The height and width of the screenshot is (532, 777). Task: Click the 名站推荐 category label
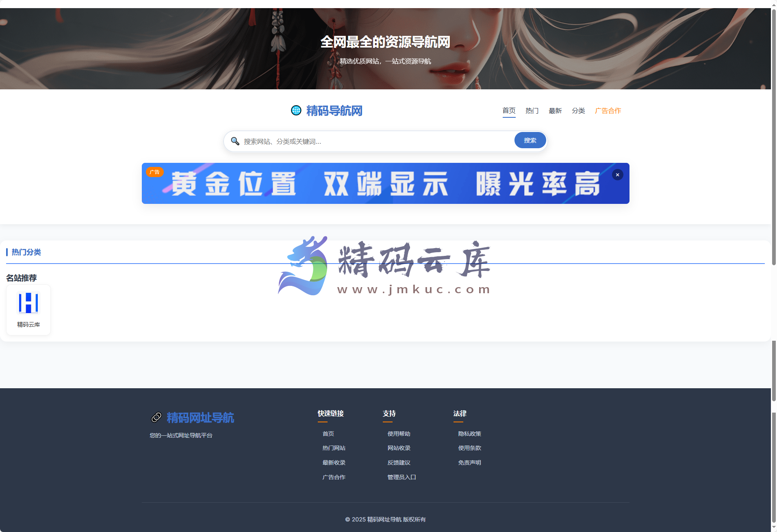point(22,278)
